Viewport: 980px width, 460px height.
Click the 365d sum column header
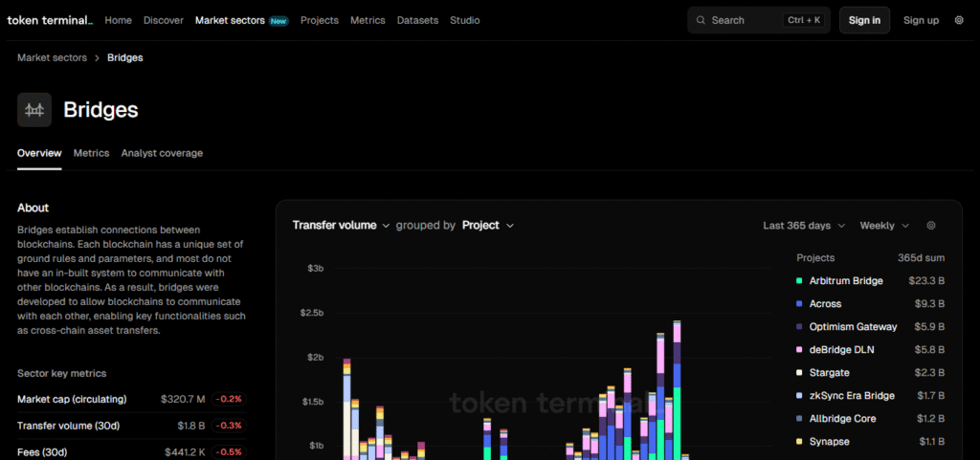pyautogui.click(x=922, y=258)
